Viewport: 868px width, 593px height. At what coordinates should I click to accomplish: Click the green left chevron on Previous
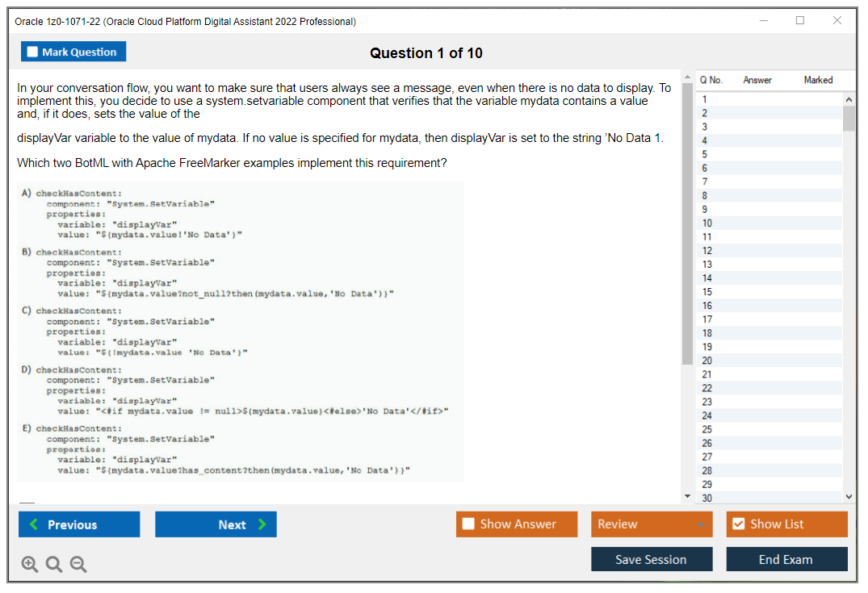coord(34,524)
